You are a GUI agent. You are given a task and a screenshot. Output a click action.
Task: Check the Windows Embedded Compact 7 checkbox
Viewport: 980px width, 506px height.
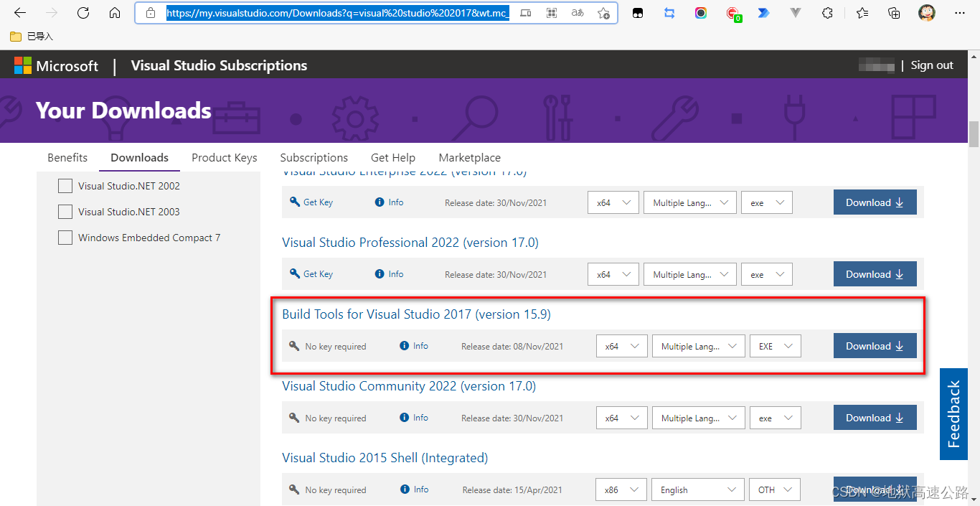click(65, 238)
